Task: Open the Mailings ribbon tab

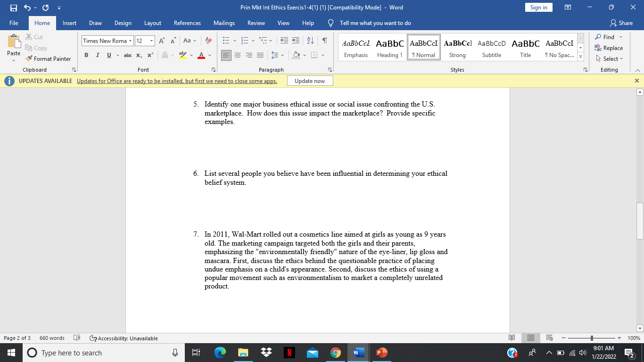Action: pyautogui.click(x=224, y=23)
